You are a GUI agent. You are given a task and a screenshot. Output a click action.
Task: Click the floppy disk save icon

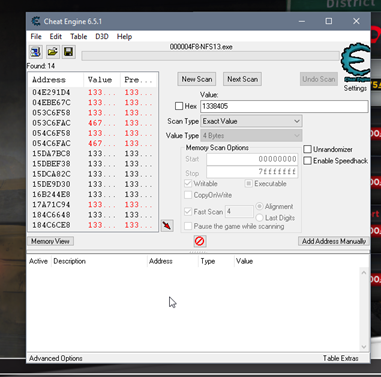pos(69,52)
